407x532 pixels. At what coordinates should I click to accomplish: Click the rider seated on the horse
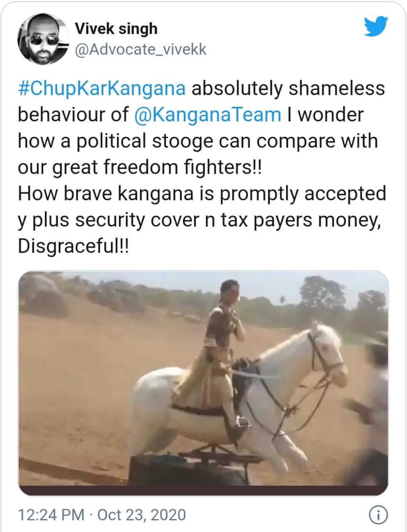coord(222,341)
